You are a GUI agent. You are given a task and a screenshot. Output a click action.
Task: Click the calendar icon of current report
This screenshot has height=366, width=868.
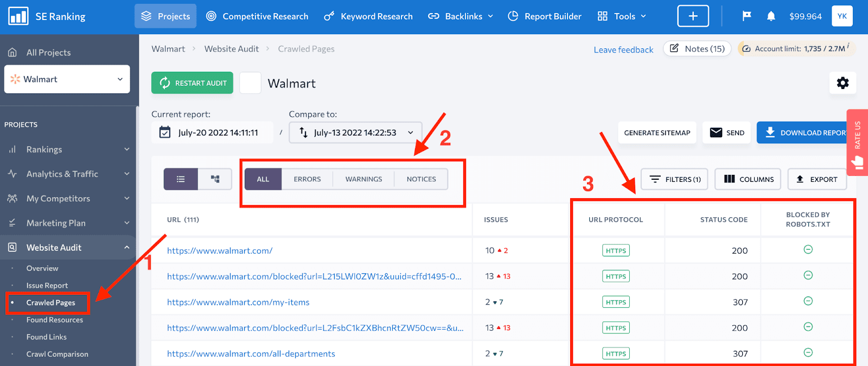click(165, 132)
